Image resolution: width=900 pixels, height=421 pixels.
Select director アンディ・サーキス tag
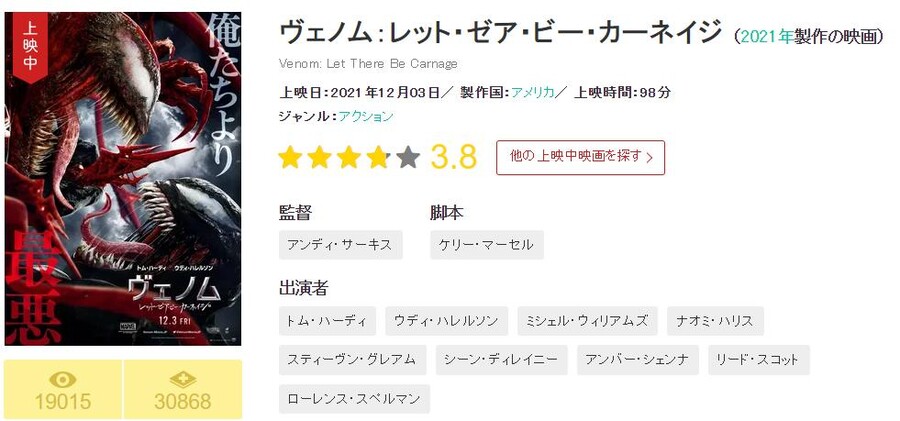click(x=341, y=245)
